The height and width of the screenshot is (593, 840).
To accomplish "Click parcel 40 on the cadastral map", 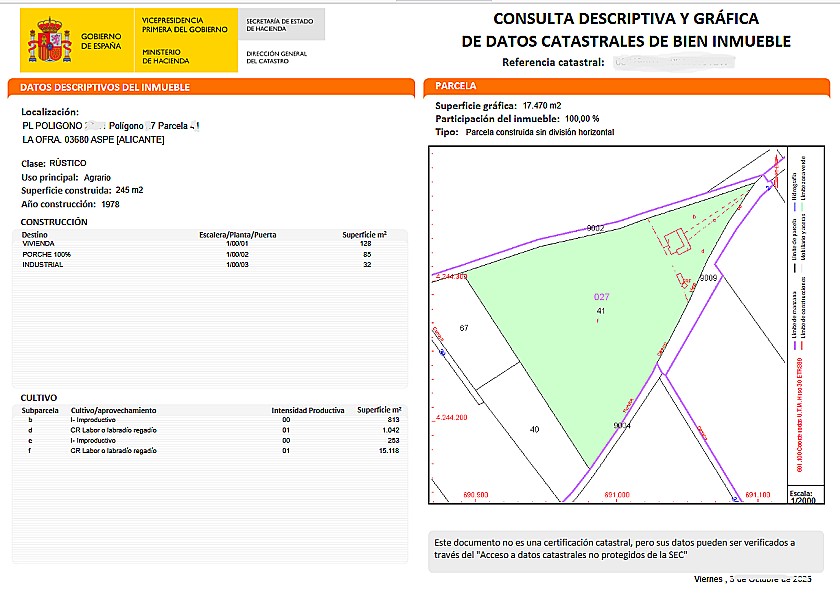I will point(534,429).
